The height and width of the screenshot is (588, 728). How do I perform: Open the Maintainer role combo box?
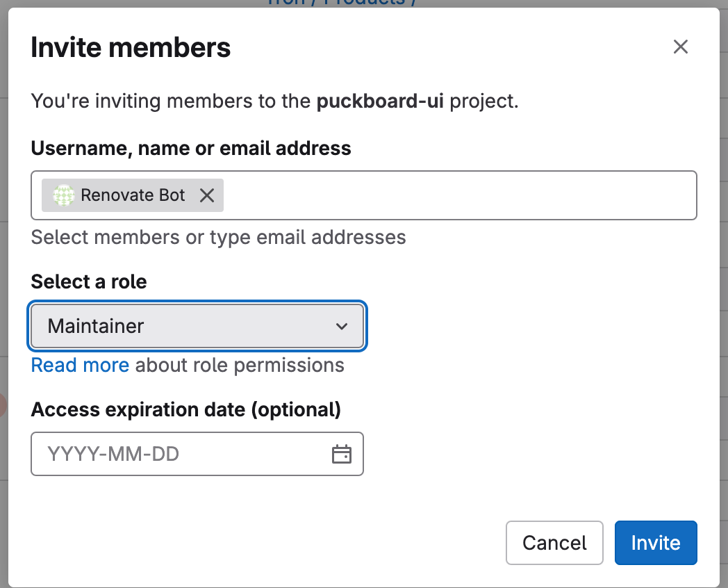[188, 326]
